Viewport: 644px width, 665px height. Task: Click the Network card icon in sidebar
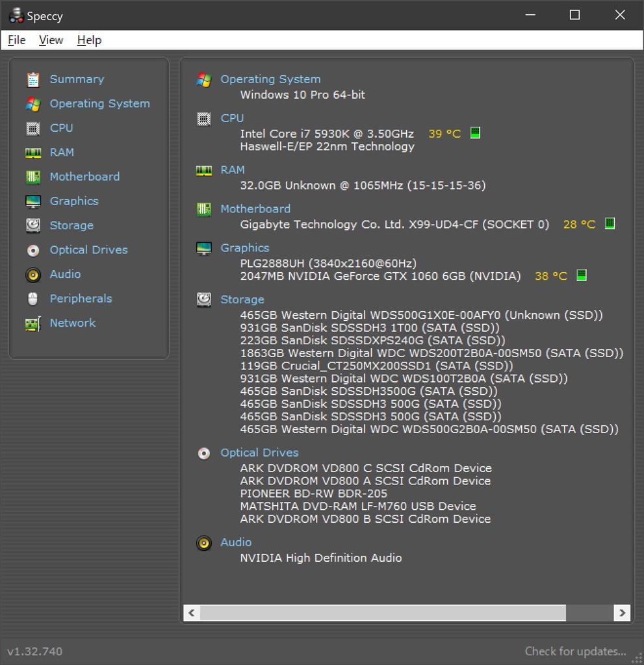point(33,323)
